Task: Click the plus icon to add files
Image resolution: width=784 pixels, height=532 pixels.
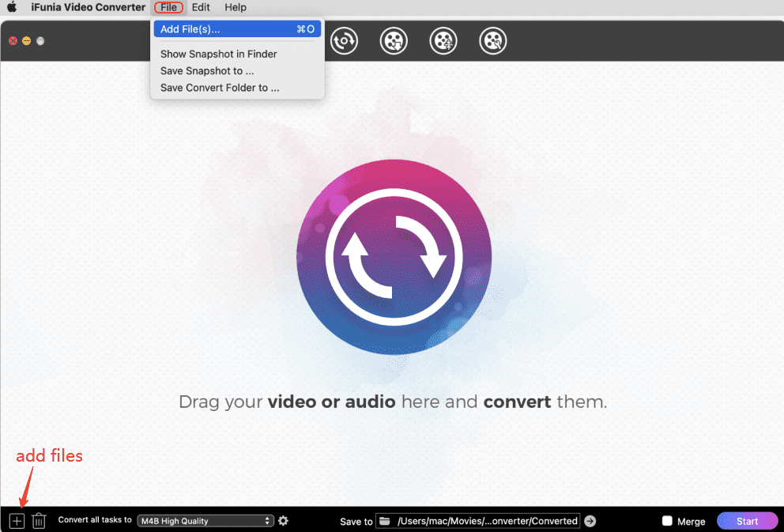Action: pyautogui.click(x=17, y=521)
